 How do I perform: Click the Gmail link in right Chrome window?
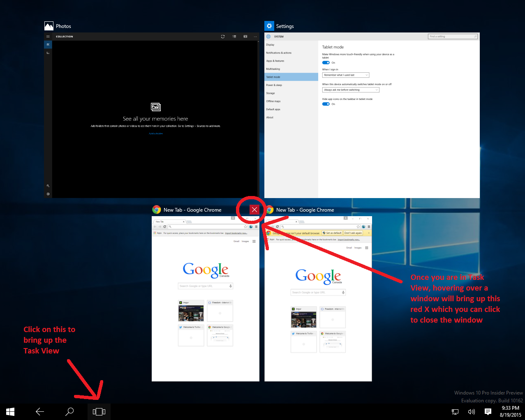click(349, 248)
